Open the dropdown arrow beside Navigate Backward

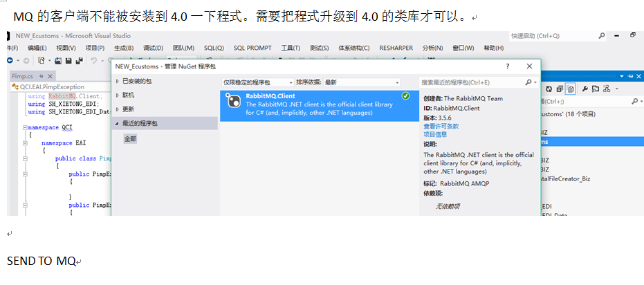[x=18, y=61]
